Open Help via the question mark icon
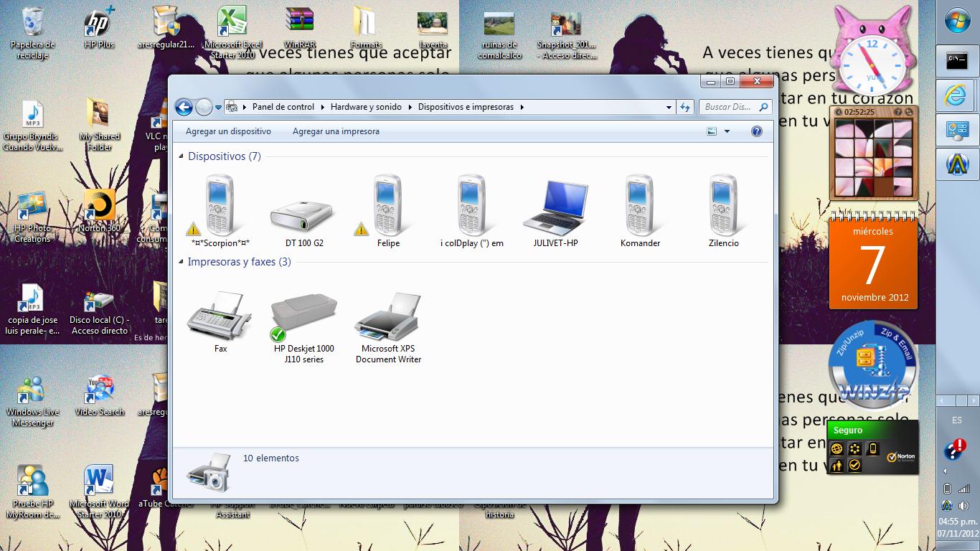 756,131
